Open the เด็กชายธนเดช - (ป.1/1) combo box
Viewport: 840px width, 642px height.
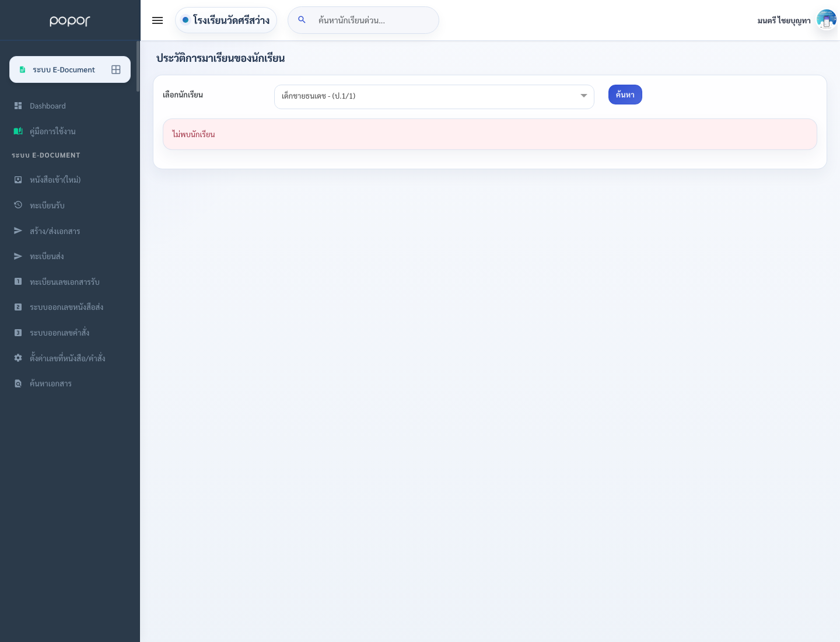click(434, 97)
